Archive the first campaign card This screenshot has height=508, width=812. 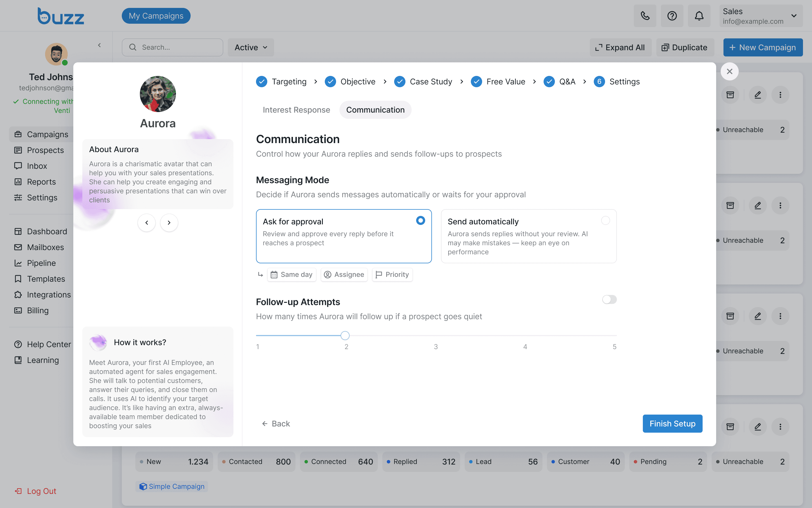click(x=730, y=95)
